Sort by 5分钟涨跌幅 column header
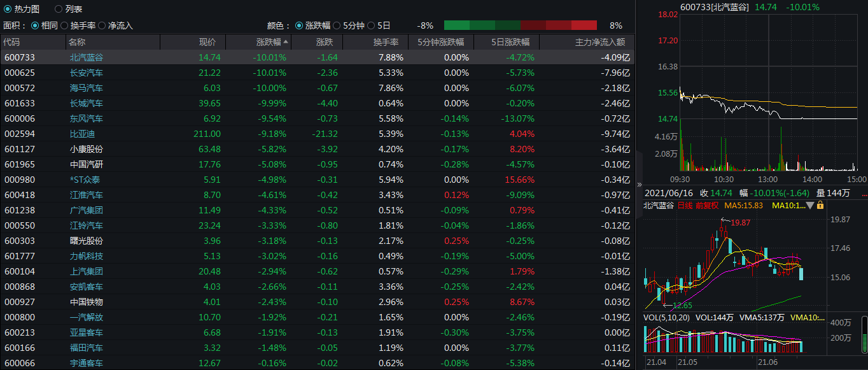 click(441, 42)
